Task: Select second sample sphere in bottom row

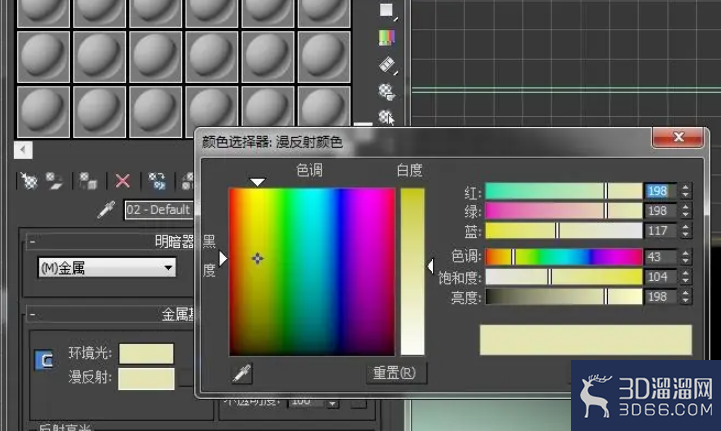Action: [x=100, y=112]
